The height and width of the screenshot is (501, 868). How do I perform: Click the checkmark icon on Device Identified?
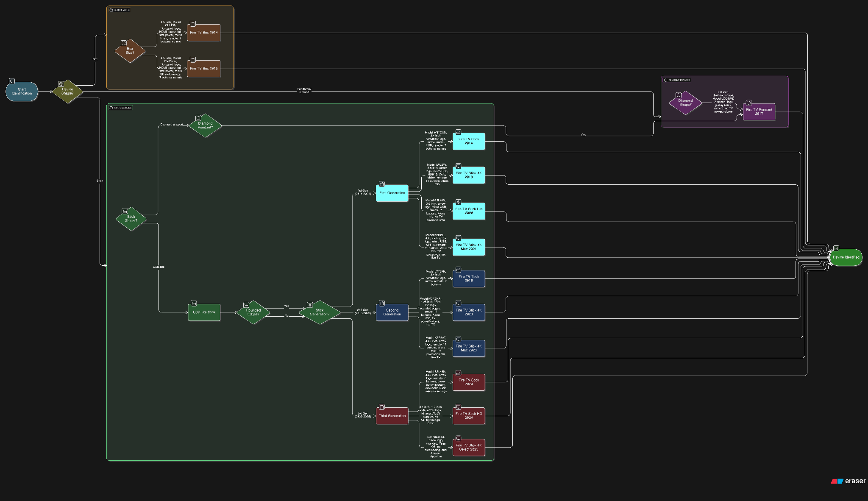pyautogui.click(x=836, y=248)
